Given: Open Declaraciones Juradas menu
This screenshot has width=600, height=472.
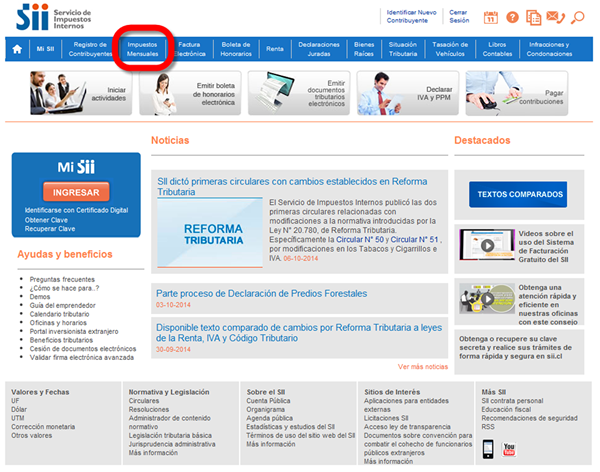Looking at the screenshot, I should (x=319, y=49).
